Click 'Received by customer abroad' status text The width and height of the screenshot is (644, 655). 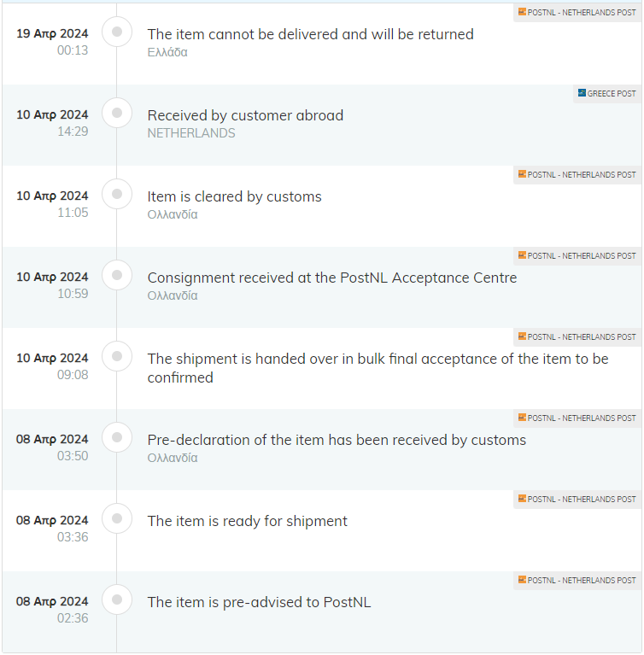245,115
